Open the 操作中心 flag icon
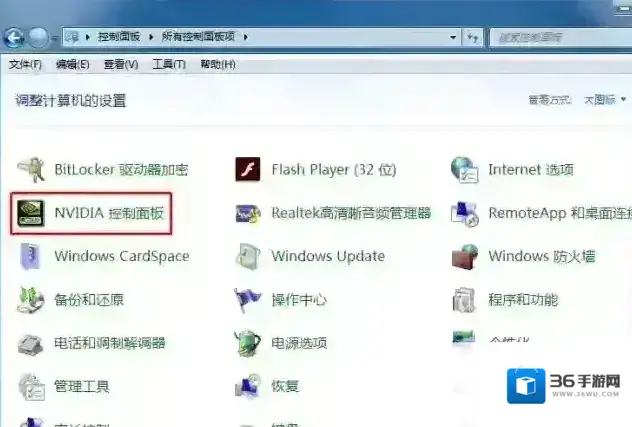The image size is (632, 427). tap(248, 300)
